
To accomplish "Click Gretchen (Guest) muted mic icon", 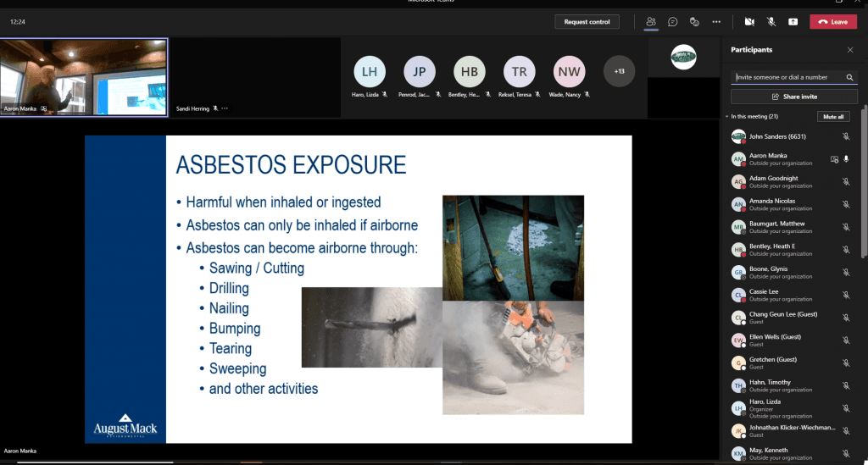I will (x=846, y=363).
